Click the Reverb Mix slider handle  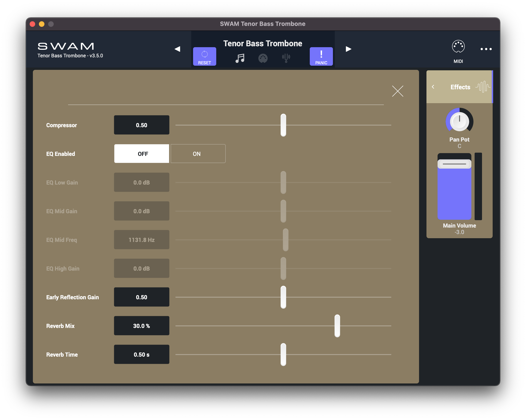point(337,326)
